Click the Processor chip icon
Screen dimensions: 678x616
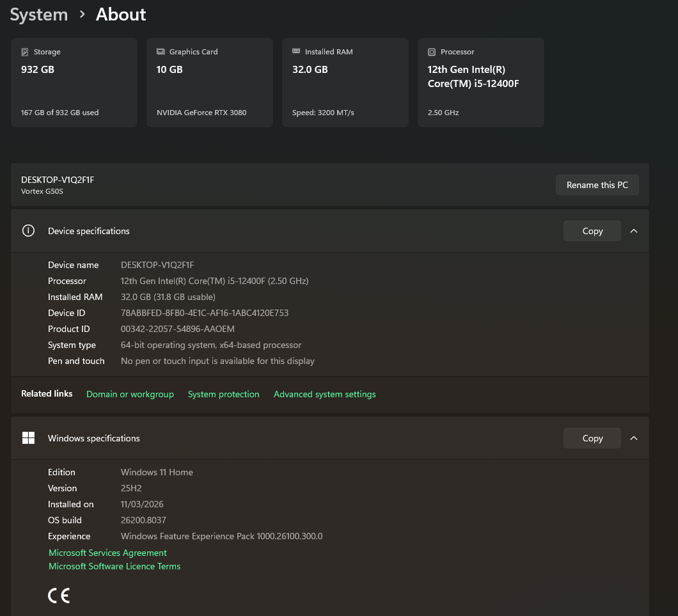click(431, 52)
